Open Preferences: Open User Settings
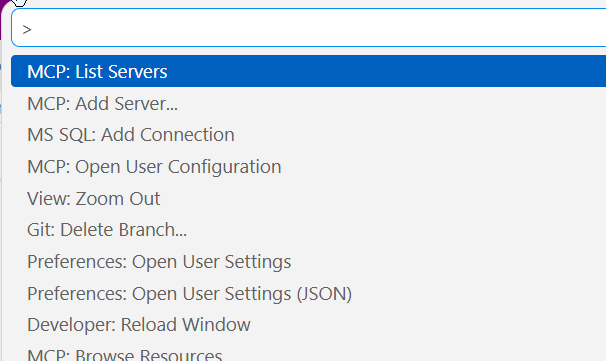The width and height of the screenshot is (606, 361). (x=308, y=261)
